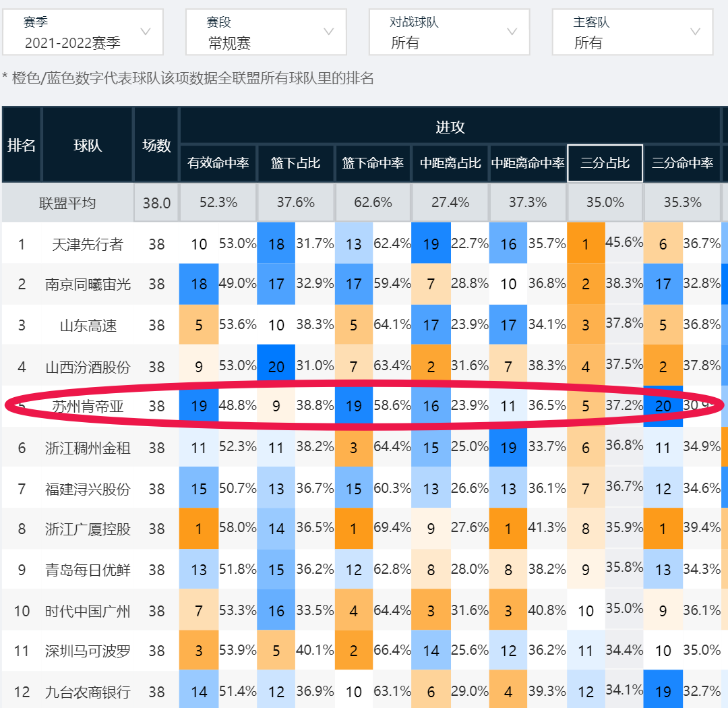Sort by 篮下占比 column header
Screen dimensions: 728x708
296,163
